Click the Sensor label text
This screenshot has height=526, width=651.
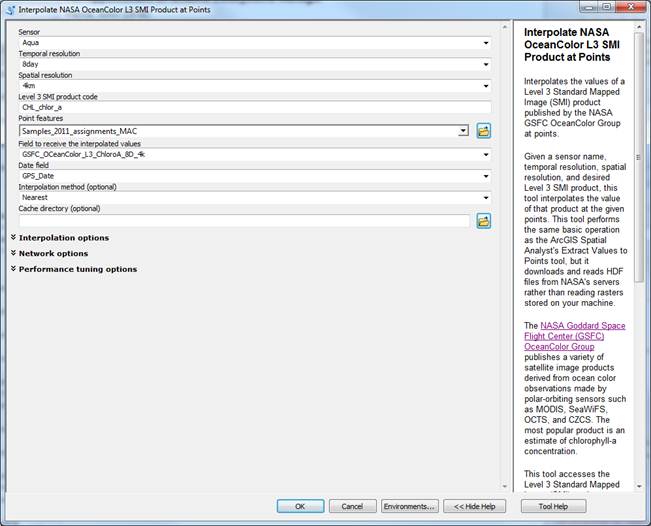click(x=29, y=32)
